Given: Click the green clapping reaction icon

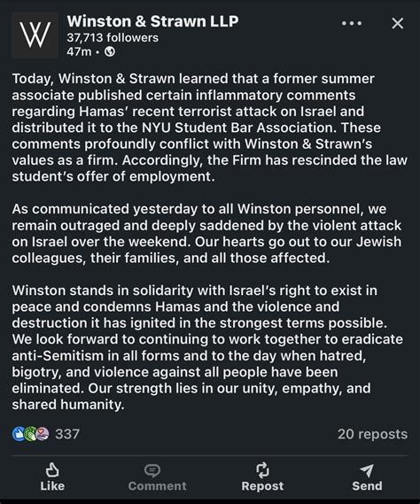Looking at the screenshot, I should (30, 434).
